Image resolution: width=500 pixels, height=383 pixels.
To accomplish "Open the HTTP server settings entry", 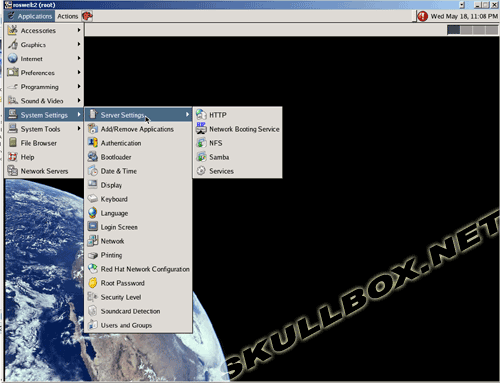I will (x=237, y=115).
